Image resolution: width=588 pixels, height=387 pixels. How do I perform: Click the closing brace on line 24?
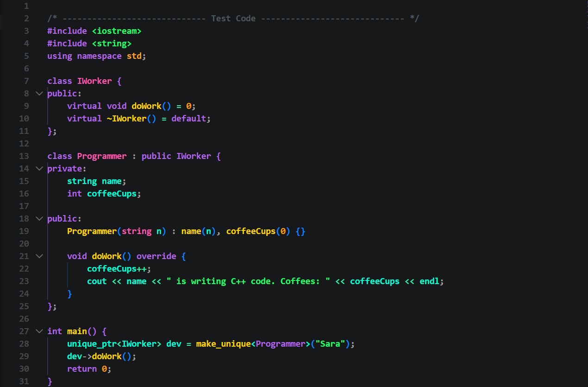69,294
